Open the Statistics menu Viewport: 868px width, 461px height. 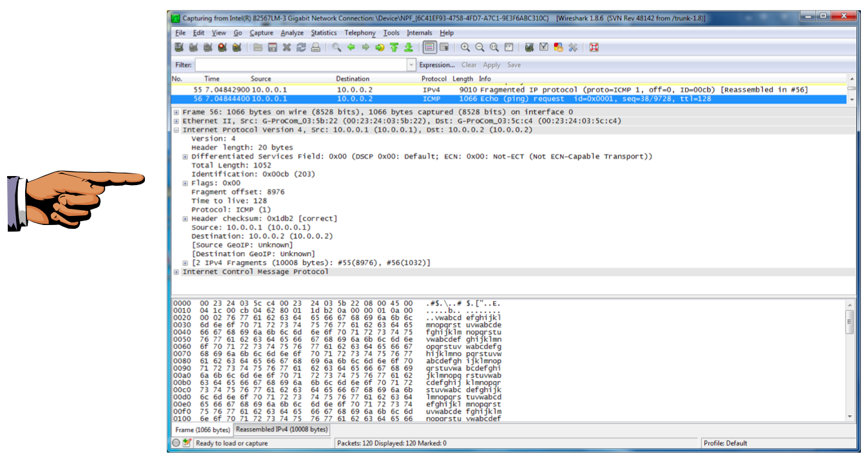coord(323,33)
